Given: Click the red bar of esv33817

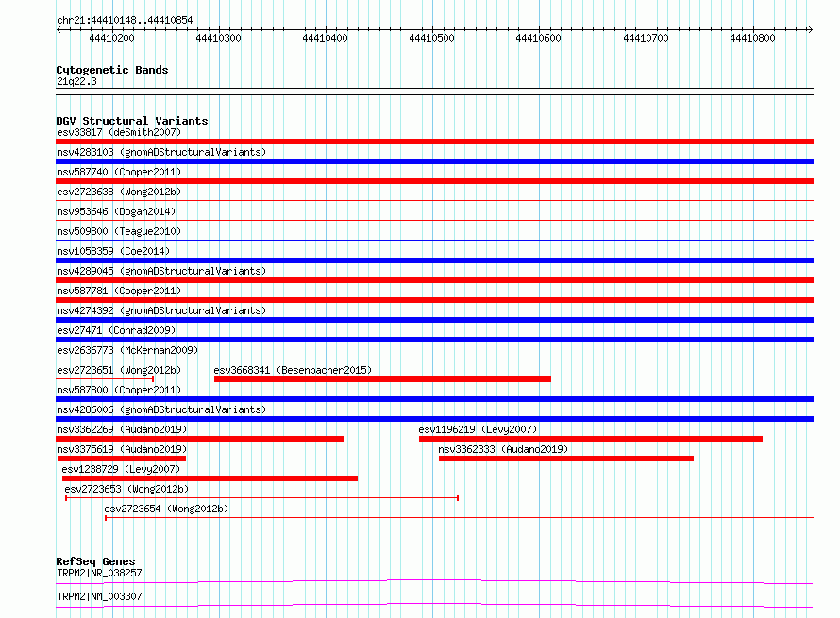Looking at the screenshot, I should [x=434, y=142].
